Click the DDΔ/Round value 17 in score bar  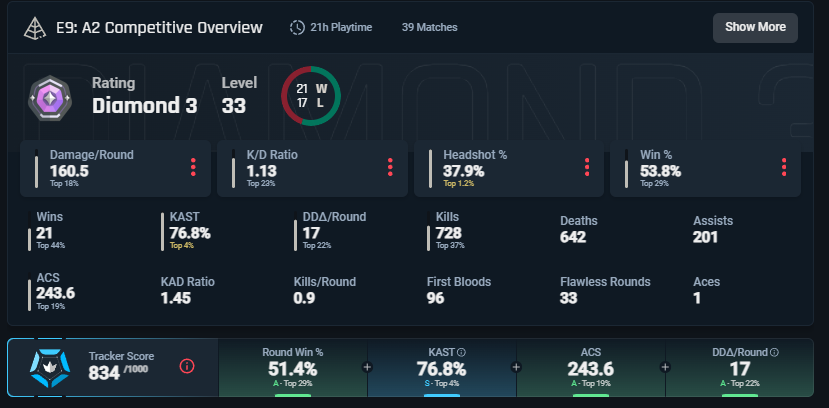click(x=740, y=368)
